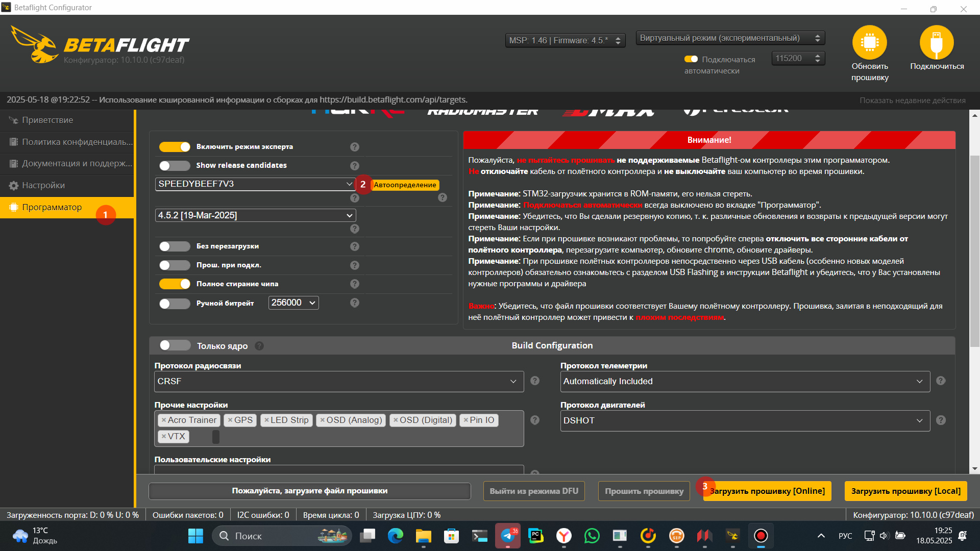Open help icon next to Core only toggle
The width and height of the screenshot is (980, 551).
point(259,346)
